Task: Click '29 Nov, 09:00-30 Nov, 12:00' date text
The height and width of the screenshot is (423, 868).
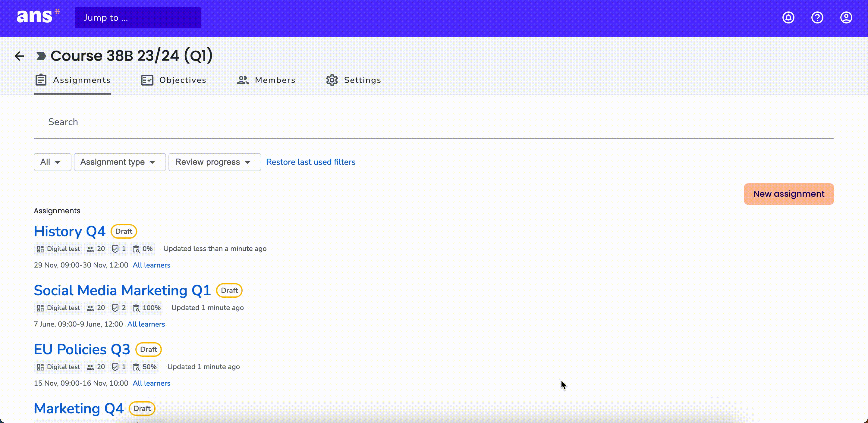Action: coord(81,265)
